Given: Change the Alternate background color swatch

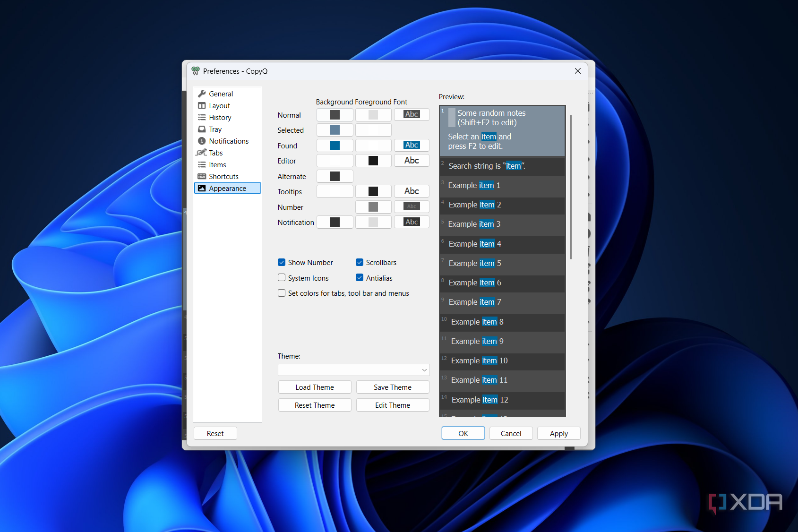Looking at the screenshot, I should pyautogui.click(x=335, y=176).
